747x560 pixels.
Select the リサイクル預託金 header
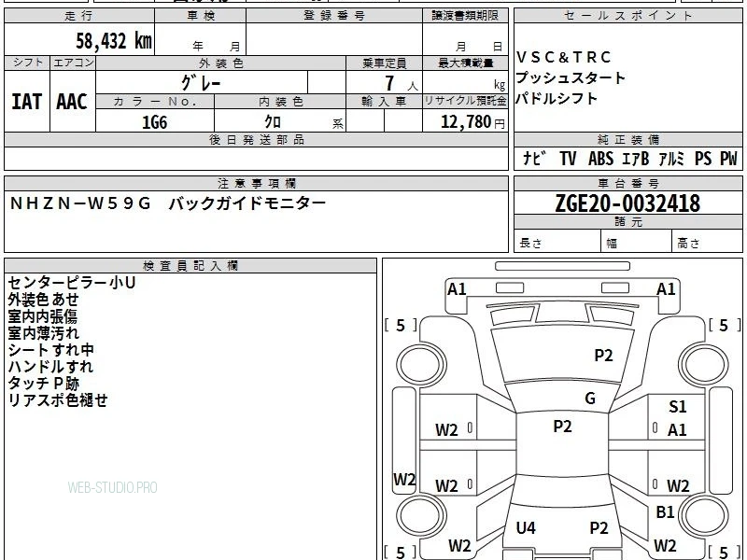click(465, 101)
